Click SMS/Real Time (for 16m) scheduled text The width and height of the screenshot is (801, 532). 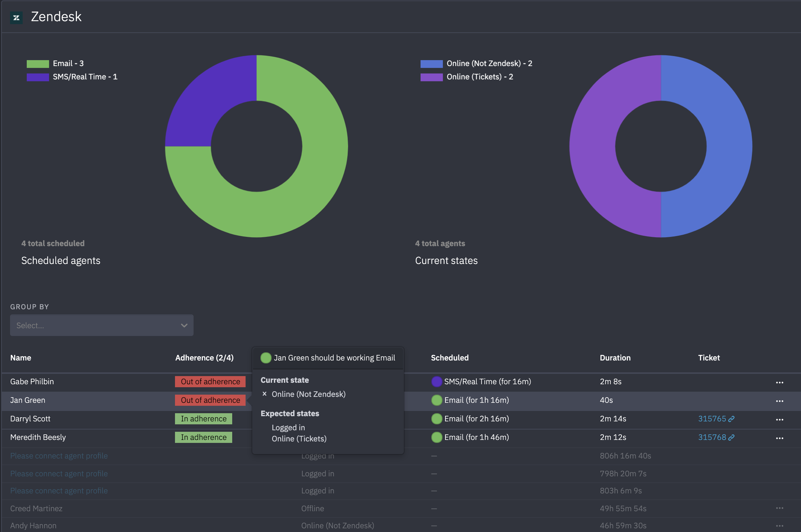point(487,382)
